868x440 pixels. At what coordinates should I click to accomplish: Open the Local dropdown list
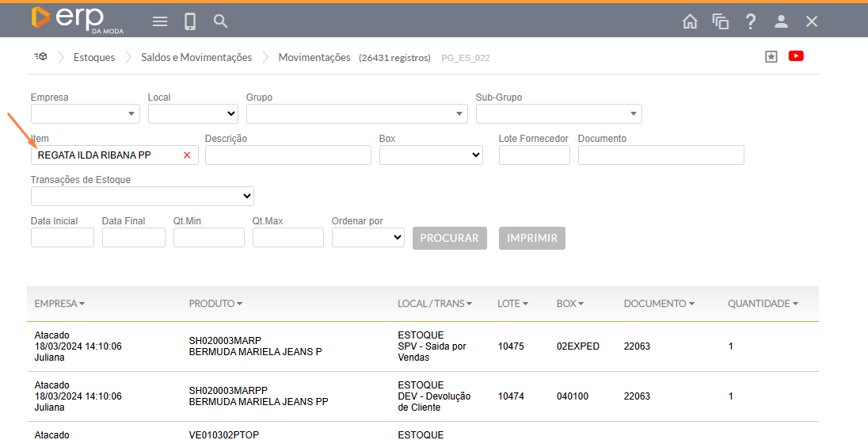193,114
